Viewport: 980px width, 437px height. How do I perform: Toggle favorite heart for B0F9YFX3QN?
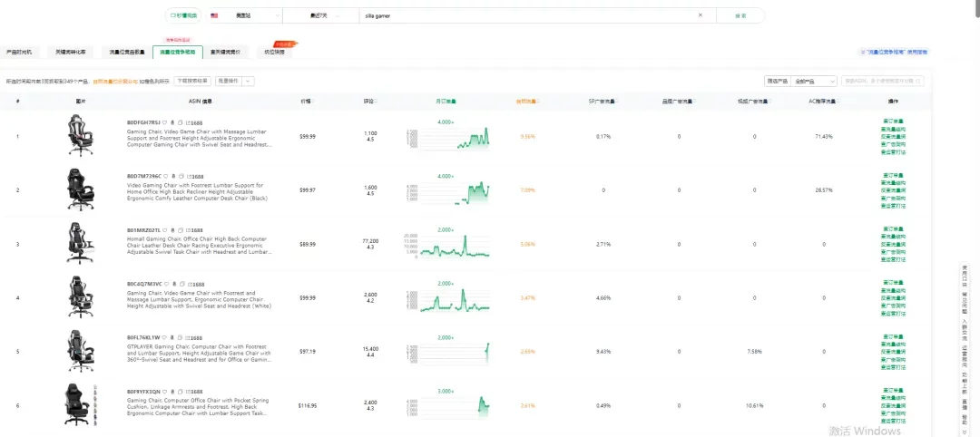[165, 392]
